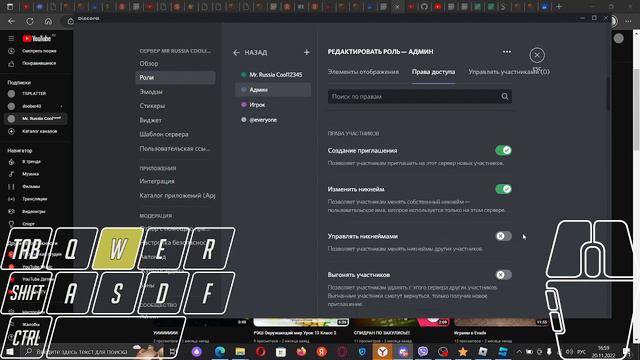Click the YouTube logo
The width and height of the screenshot is (640, 360).
pos(37,38)
